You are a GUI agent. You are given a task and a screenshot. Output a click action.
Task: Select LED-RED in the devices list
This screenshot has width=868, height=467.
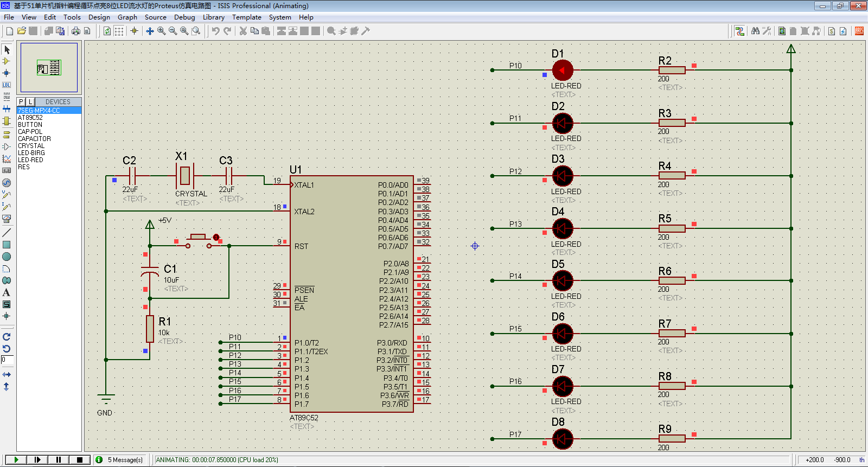click(49, 160)
